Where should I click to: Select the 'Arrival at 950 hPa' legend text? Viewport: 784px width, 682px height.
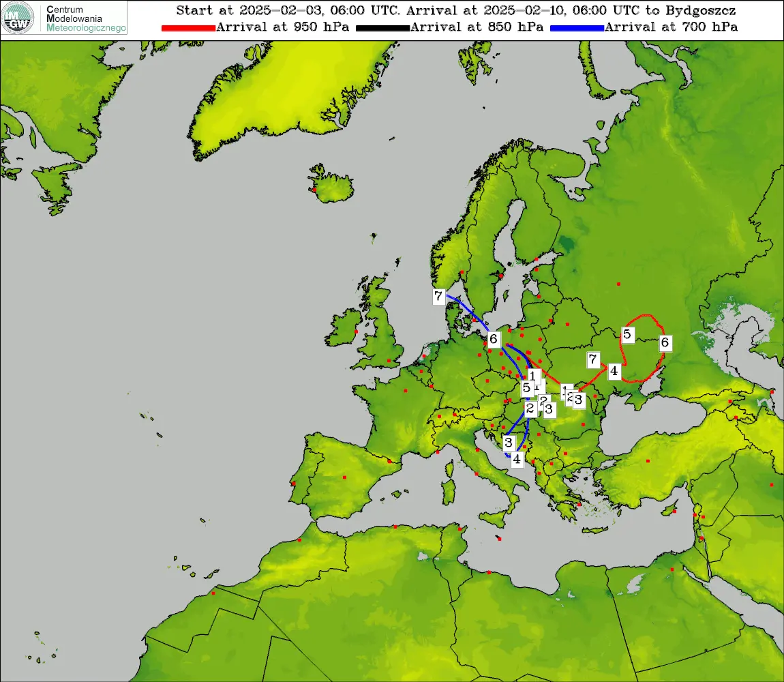(282, 27)
